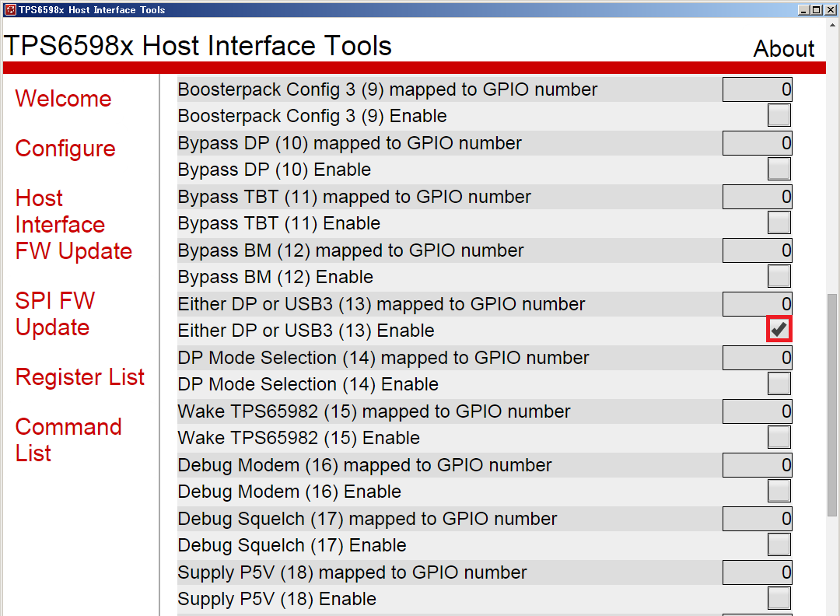Select 'Wake TPS65982 (15) Enable' label
The width and height of the screenshot is (840, 616).
pyautogui.click(x=299, y=438)
